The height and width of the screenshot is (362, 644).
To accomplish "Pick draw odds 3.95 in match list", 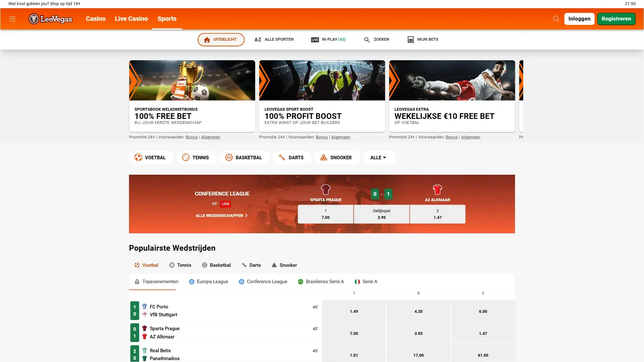I will [418, 333].
